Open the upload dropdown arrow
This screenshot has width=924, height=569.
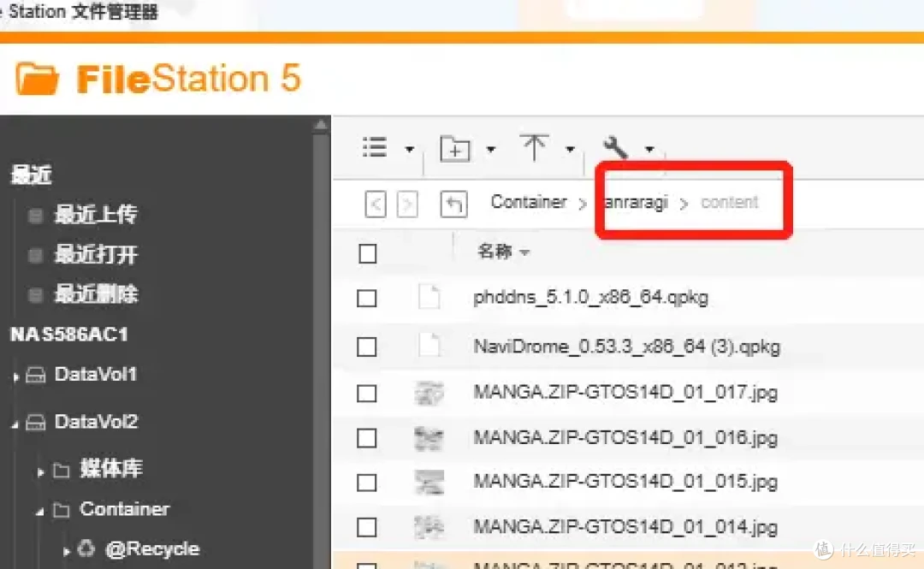coord(570,149)
